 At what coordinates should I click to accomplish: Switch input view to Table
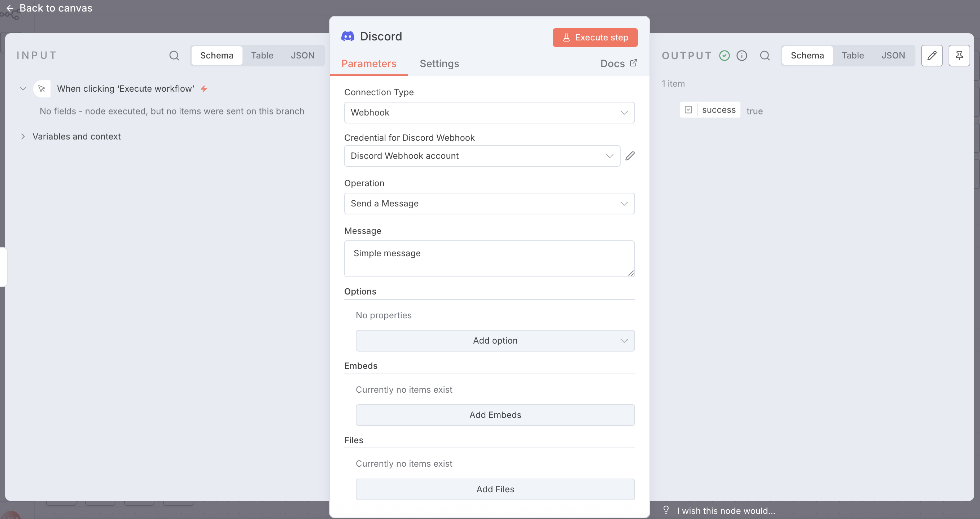point(262,56)
